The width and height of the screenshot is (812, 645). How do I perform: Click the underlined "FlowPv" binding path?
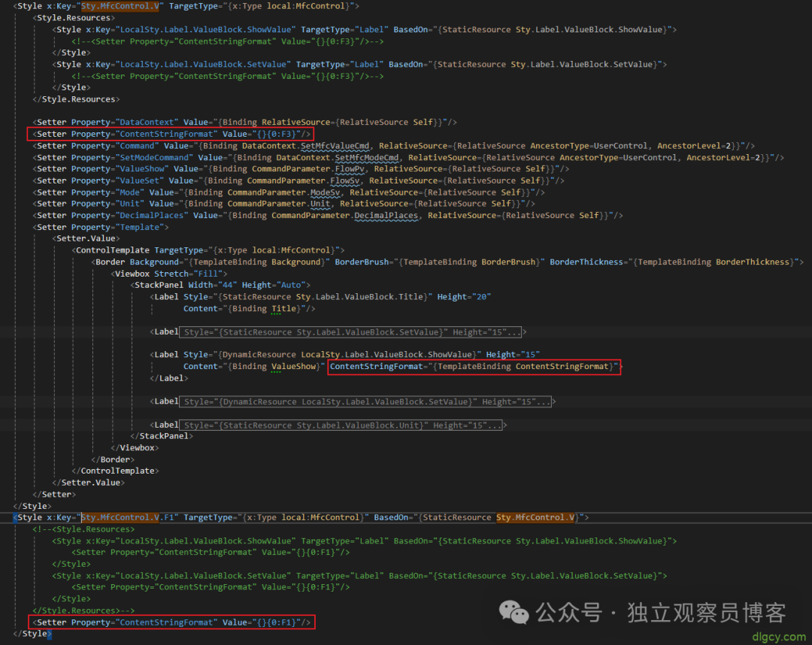[x=350, y=168]
